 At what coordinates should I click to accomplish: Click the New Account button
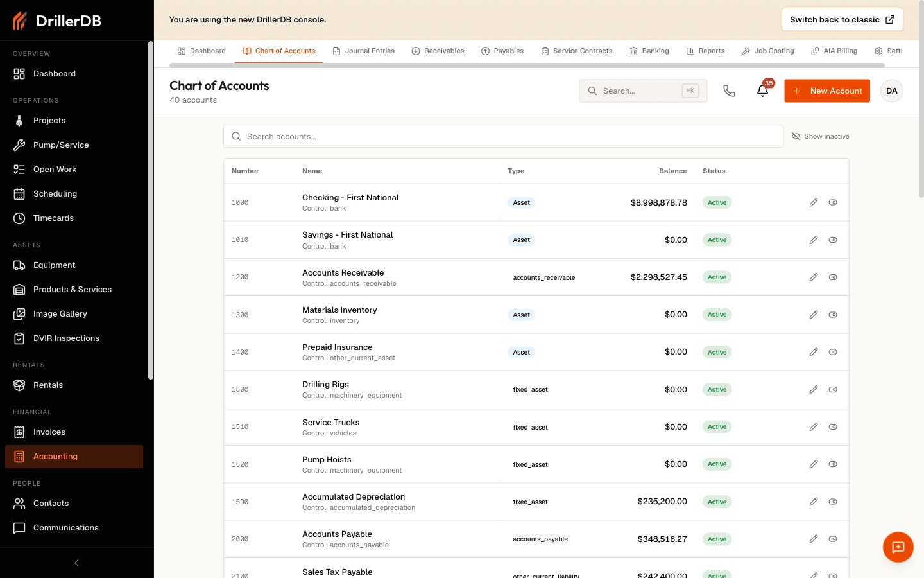click(827, 91)
